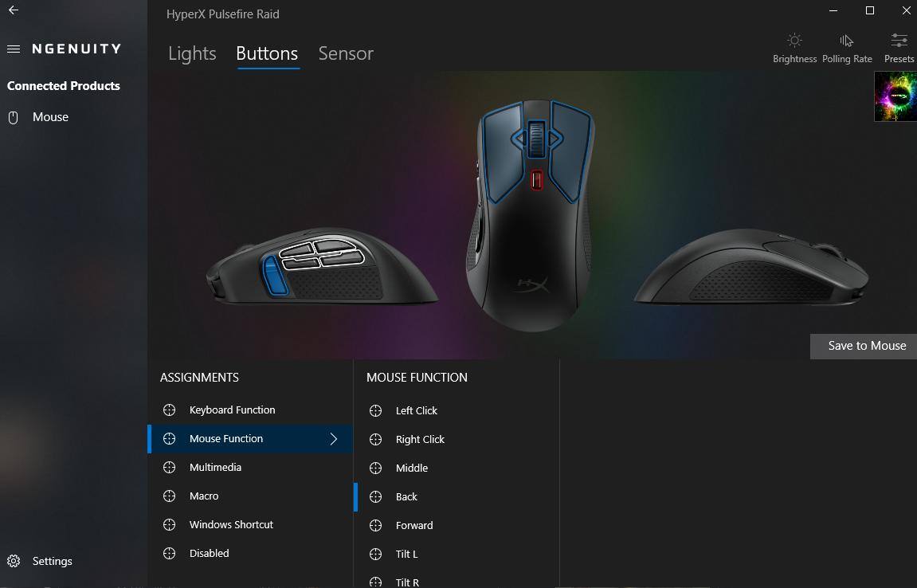
Task: Switch to the Lights tab
Action: click(192, 53)
